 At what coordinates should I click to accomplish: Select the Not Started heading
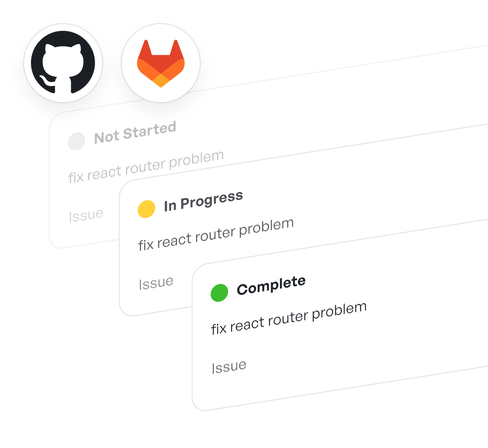pos(135,133)
